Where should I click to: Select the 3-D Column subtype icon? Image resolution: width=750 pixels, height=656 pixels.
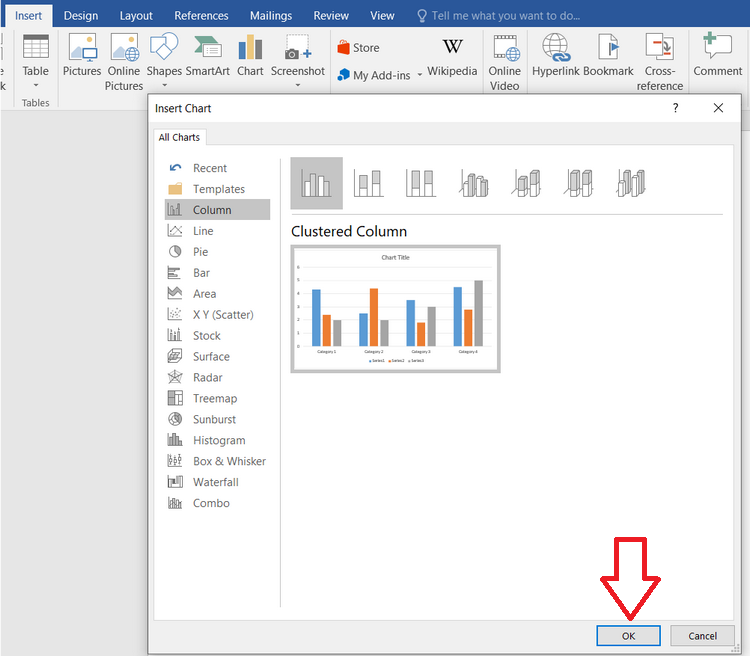click(x=631, y=183)
